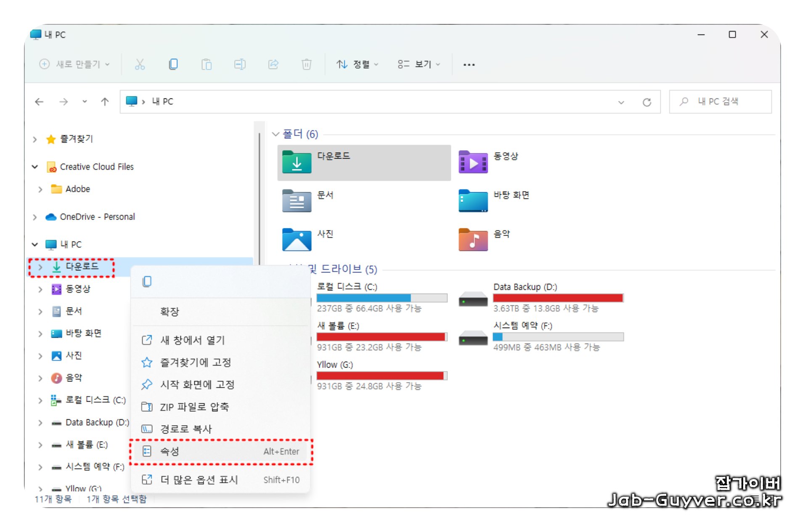Image resolution: width=805 pixels, height=532 pixels.
Task: Collapse the 폴더 (6) group
Action: point(275,134)
